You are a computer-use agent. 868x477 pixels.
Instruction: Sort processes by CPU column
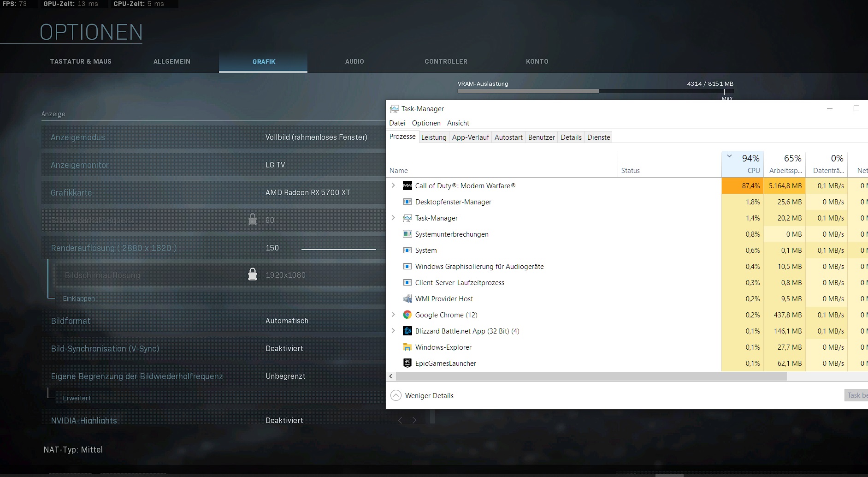[x=743, y=164]
